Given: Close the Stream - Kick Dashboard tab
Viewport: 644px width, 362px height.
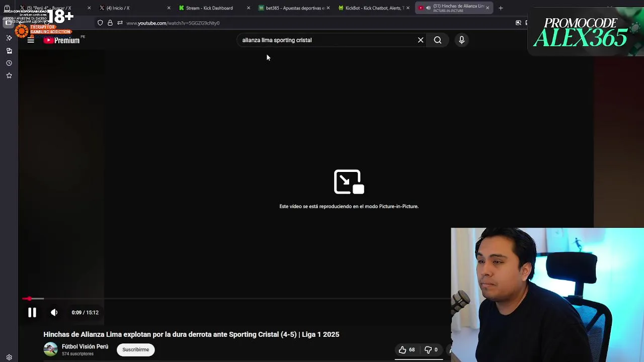Looking at the screenshot, I should coord(248,8).
